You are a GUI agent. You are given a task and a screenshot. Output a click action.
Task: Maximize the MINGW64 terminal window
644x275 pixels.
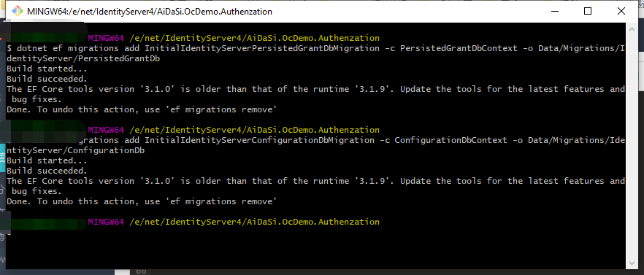[588, 12]
